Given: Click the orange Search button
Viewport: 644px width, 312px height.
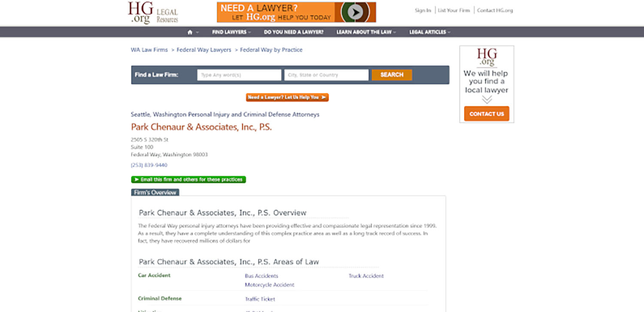Looking at the screenshot, I should click(x=392, y=75).
